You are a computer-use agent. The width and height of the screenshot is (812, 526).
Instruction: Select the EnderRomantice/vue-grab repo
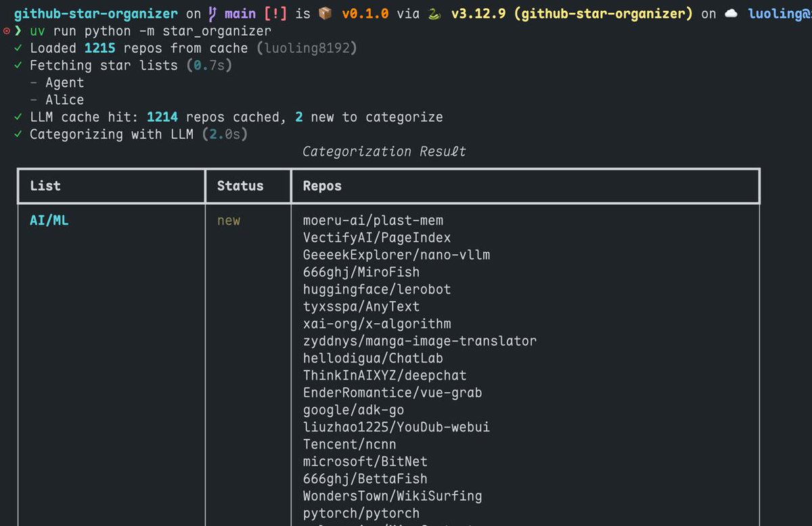(x=392, y=393)
